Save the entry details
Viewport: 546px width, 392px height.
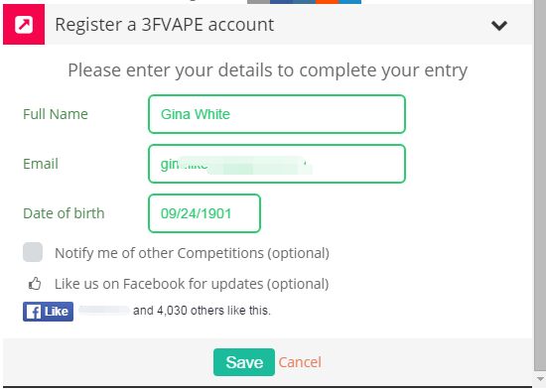(244, 362)
